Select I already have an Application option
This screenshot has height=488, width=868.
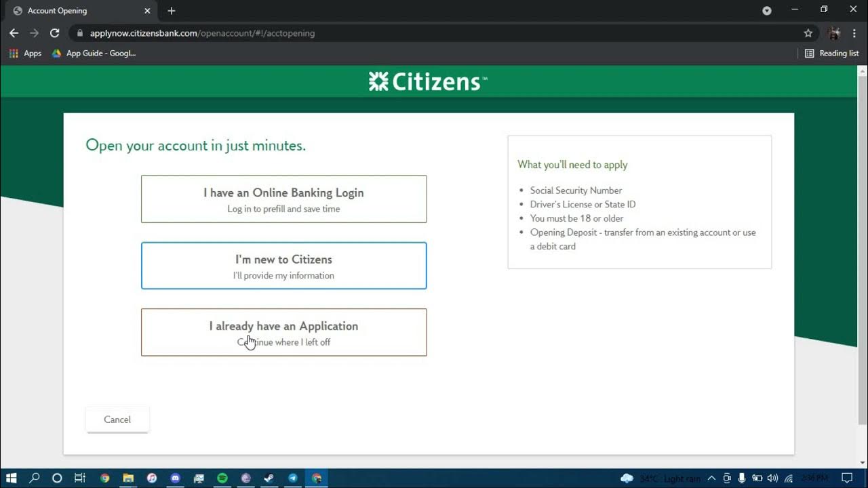coord(283,332)
